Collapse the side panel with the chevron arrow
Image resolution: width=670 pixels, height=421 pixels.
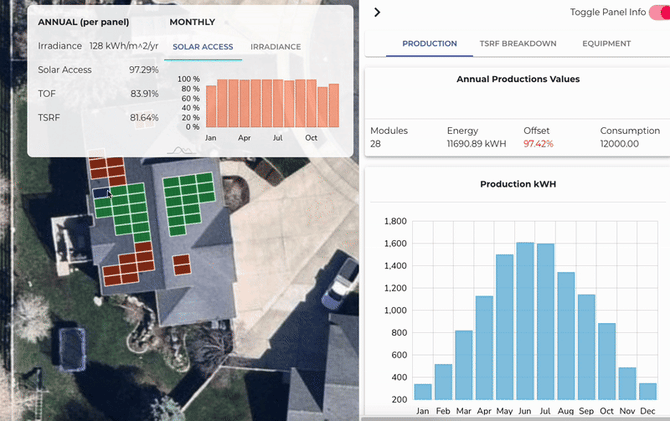pos(377,12)
